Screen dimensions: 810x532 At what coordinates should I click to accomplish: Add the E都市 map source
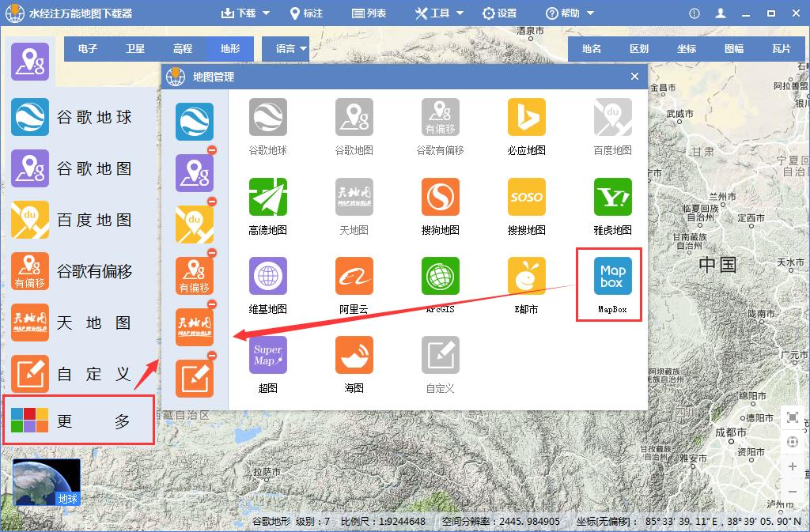526,276
